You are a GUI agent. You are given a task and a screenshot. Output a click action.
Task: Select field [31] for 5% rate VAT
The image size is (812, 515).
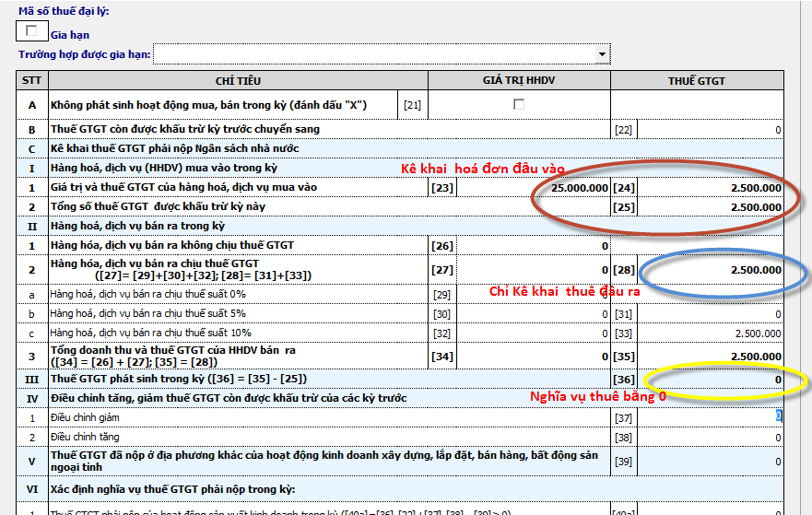(x=711, y=313)
